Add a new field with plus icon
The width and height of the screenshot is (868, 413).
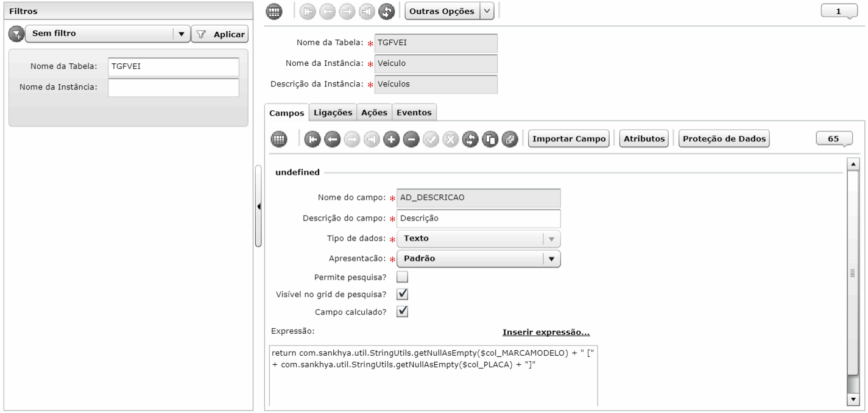(x=391, y=139)
